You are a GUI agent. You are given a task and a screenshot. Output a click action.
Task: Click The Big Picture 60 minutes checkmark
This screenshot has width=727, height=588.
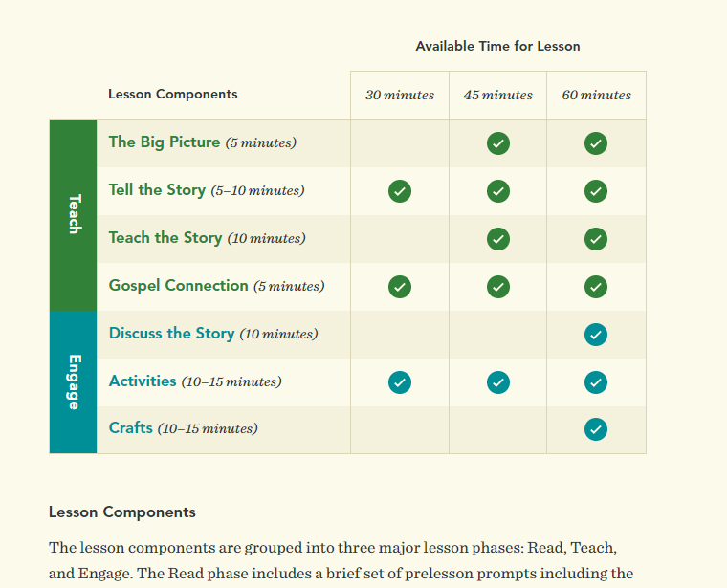click(x=596, y=143)
